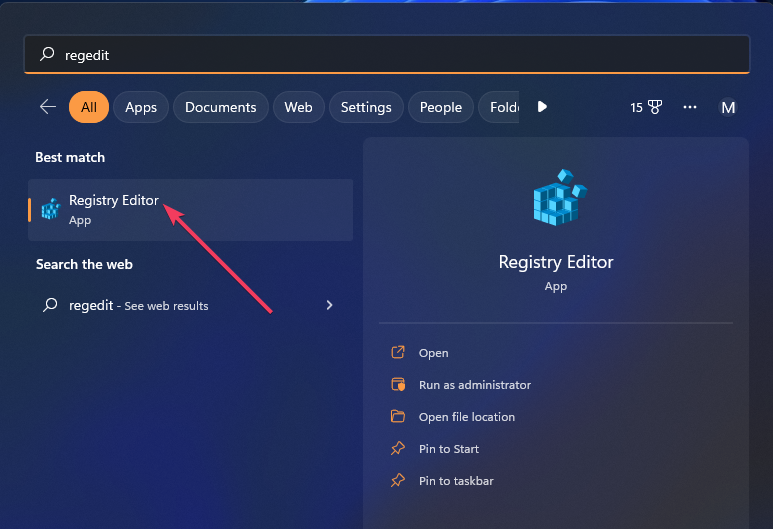The image size is (773, 529).
Task: Choose Open in the preview pane
Action: [x=433, y=353]
